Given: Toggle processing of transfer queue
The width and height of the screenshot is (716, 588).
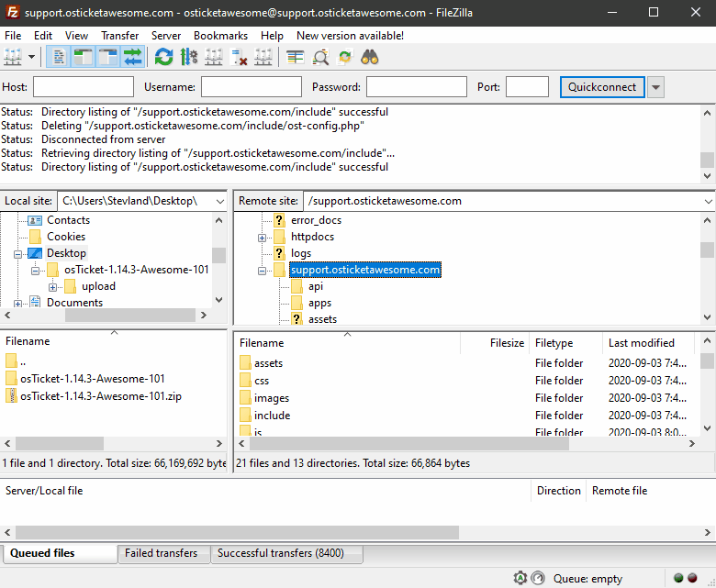Looking at the screenshot, I should tap(188, 58).
